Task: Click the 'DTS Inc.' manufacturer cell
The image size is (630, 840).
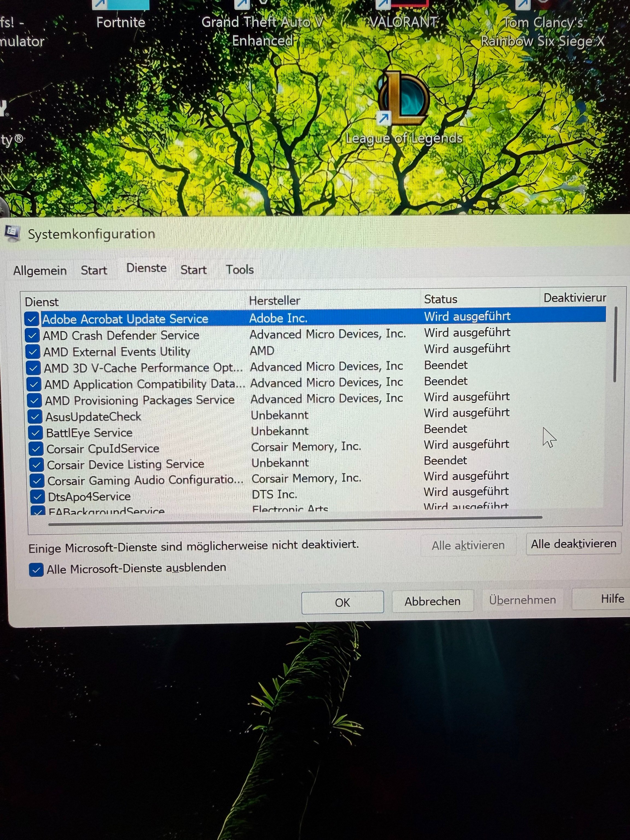Action: click(274, 494)
